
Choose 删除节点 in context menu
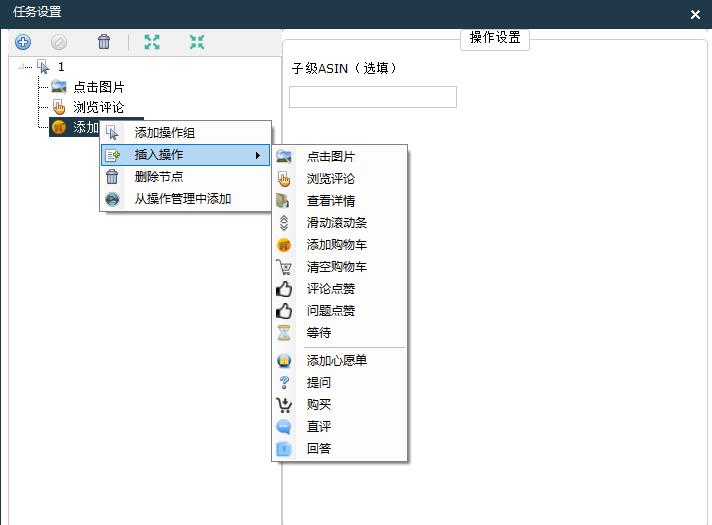(185, 177)
